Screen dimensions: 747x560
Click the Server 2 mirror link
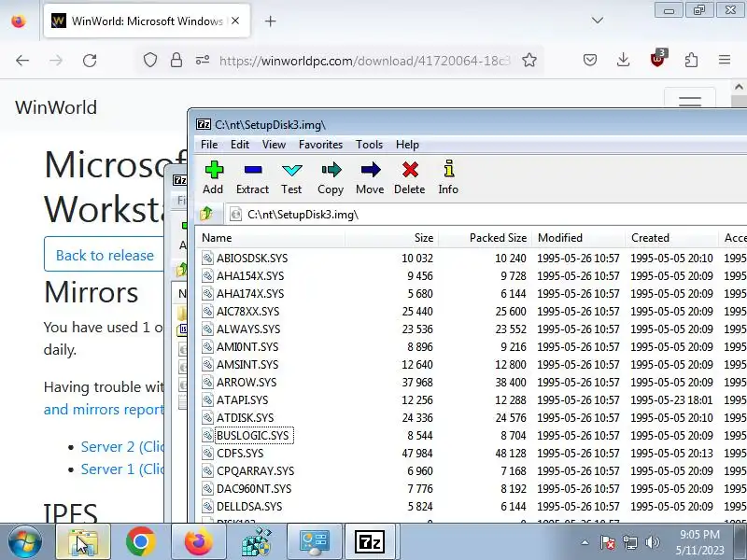(122, 447)
